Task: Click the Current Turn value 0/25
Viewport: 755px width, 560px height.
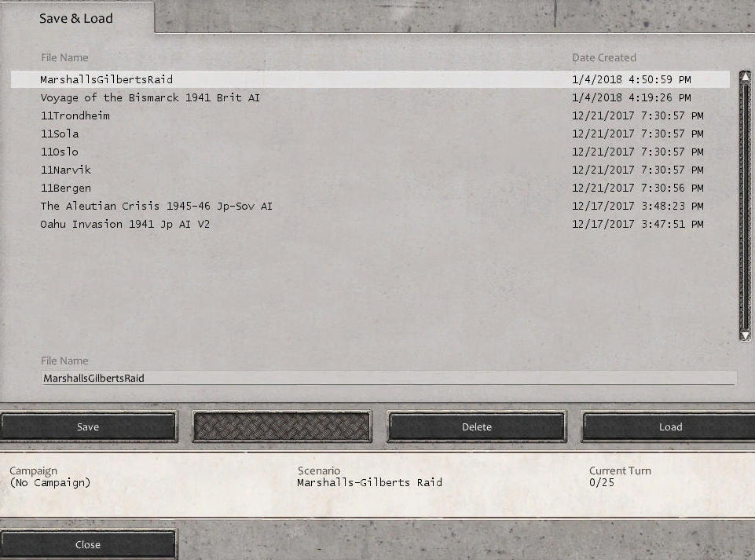Action: (601, 482)
